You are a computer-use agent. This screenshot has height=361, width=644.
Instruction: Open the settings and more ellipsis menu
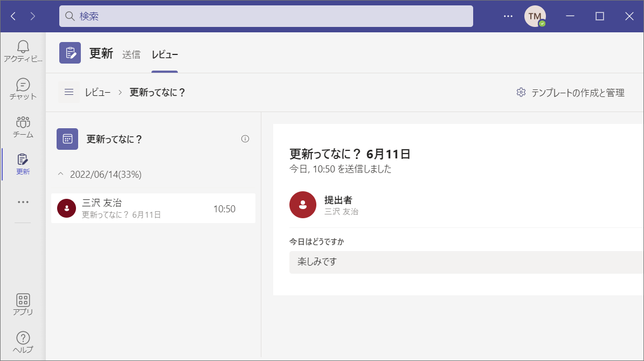(x=508, y=16)
